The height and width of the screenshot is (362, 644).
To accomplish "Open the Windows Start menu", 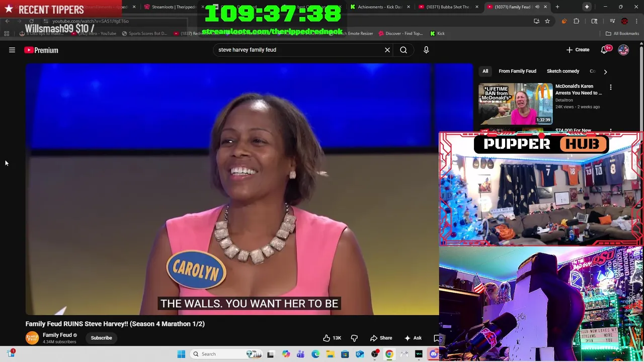I will pos(181,354).
